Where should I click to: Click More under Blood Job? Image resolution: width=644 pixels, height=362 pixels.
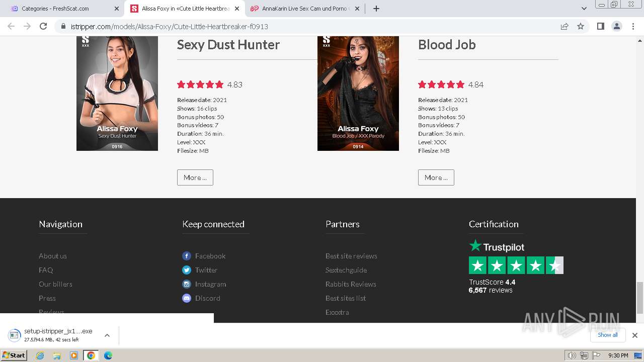436,177
